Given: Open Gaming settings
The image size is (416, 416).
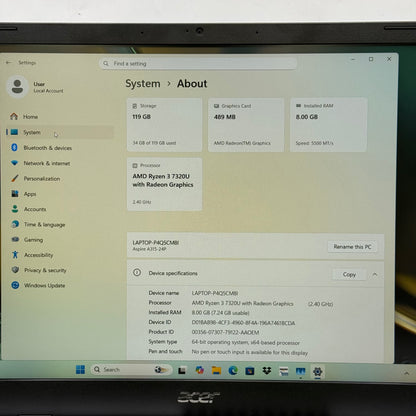Looking at the screenshot, I should (59, 240).
